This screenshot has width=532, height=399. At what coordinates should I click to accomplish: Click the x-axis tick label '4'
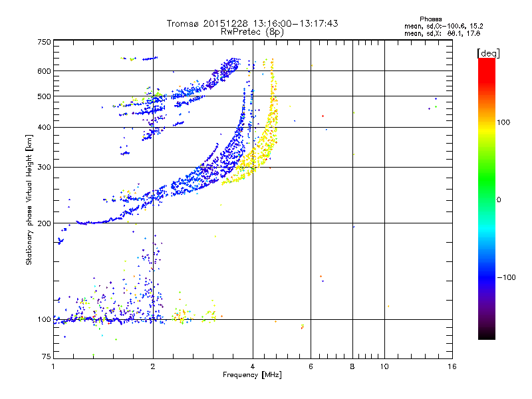[253, 366]
